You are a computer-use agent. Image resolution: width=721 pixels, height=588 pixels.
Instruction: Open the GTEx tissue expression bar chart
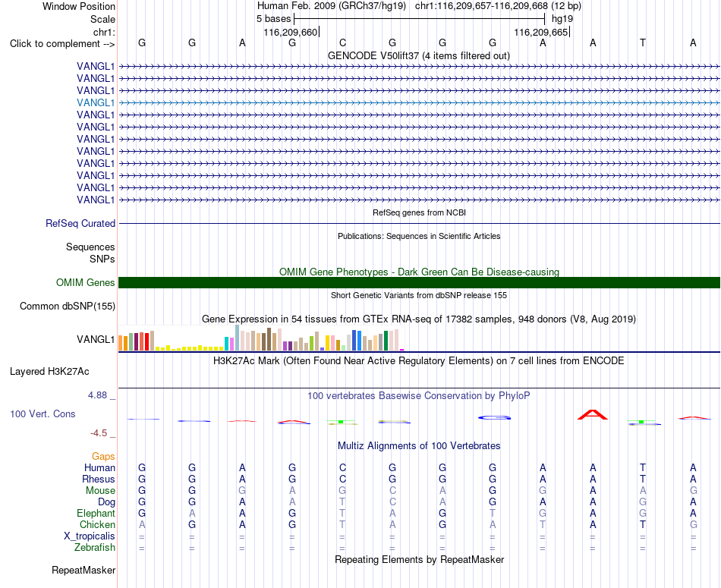261,338
